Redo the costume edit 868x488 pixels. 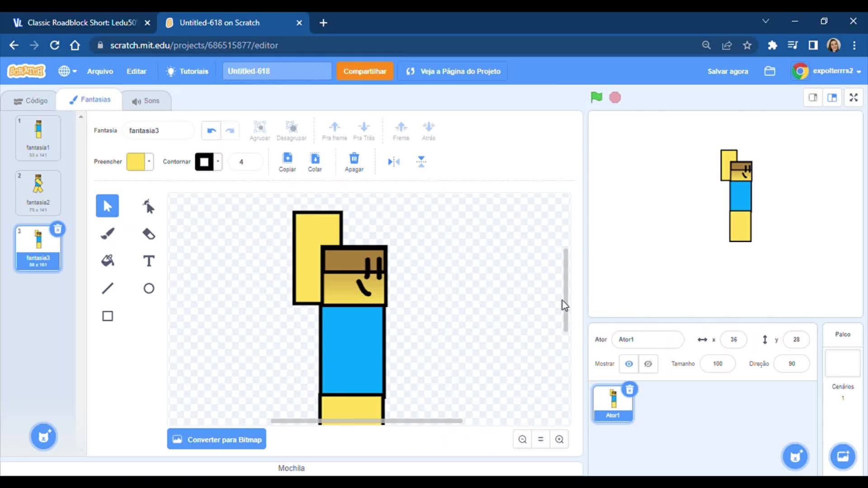pyautogui.click(x=230, y=131)
